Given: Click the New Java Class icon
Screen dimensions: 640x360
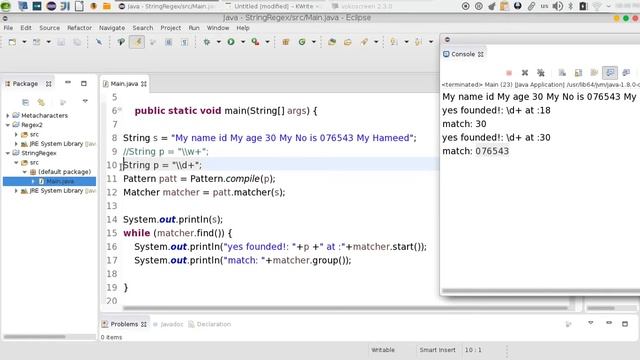Looking at the screenshot, I should pos(302,42).
